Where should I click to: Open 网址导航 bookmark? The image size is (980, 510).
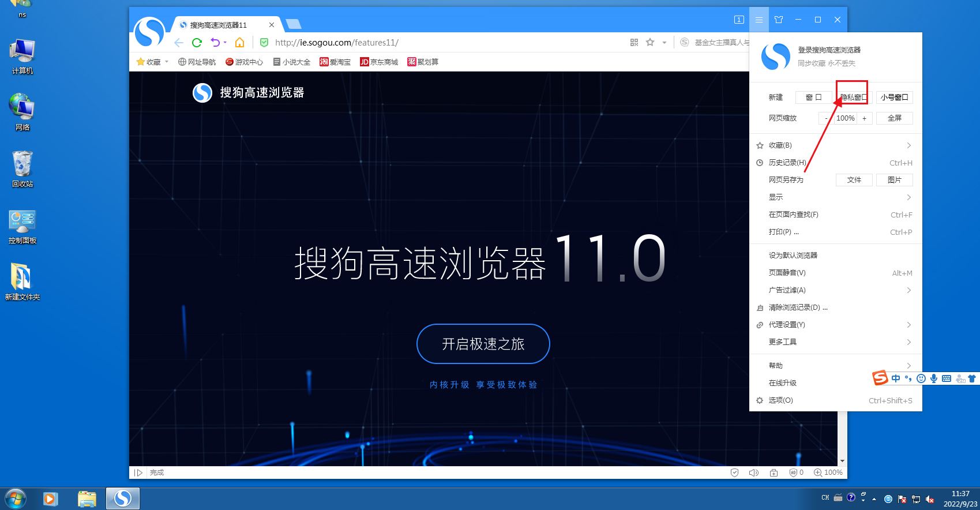click(x=197, y=62)
